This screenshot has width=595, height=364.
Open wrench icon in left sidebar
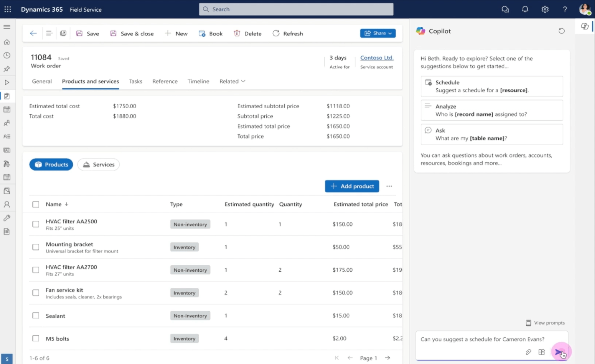click(7, 218)
